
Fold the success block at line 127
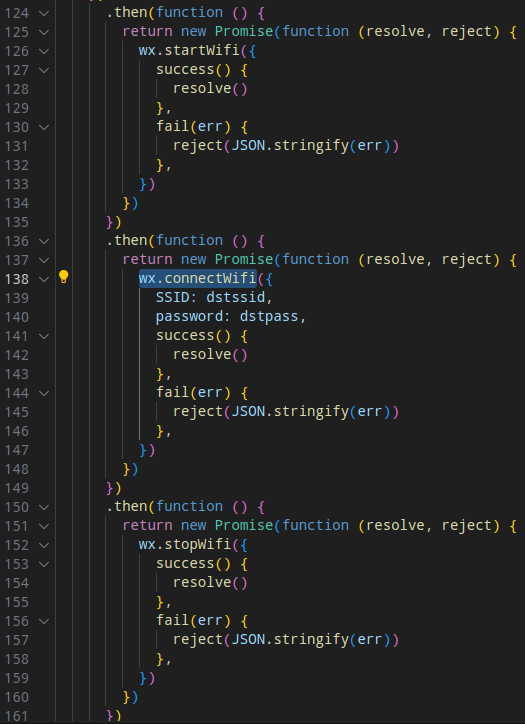[44, 70]
